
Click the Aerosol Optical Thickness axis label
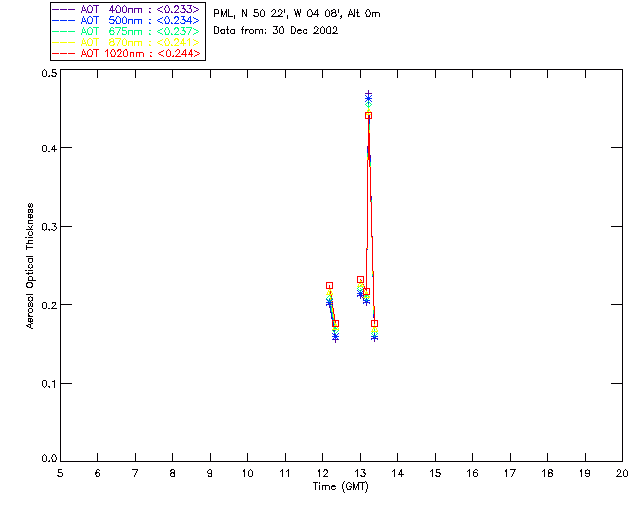(x=30, y=266)
